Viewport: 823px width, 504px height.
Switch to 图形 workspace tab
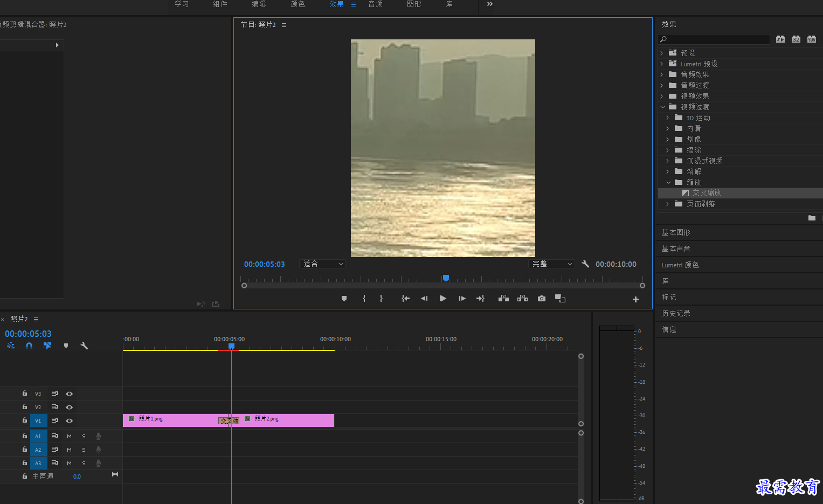(414, 4)
